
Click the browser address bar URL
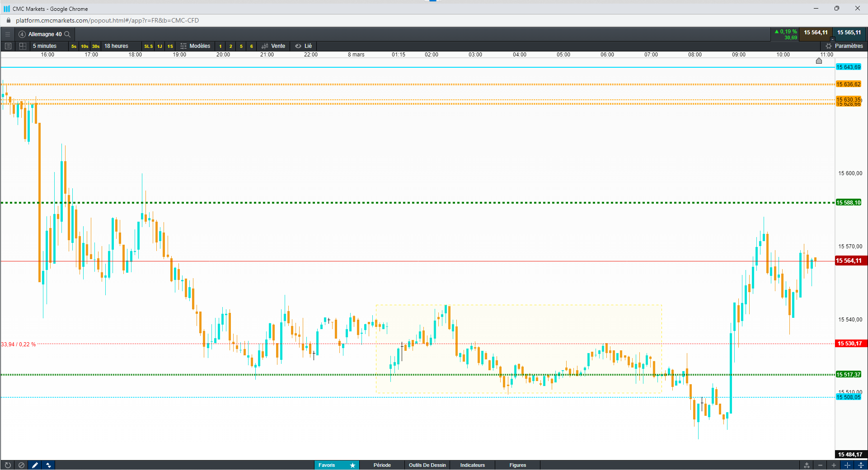tap(107, 20)
